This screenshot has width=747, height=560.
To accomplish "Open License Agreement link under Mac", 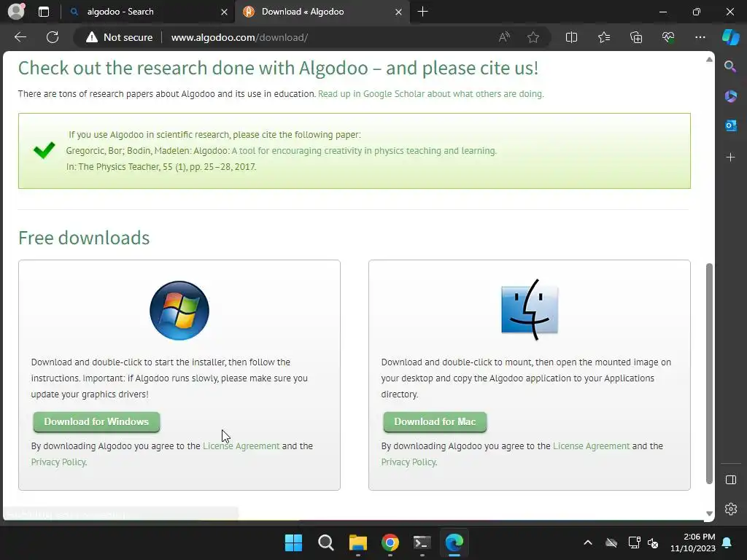I will [591, 446].
